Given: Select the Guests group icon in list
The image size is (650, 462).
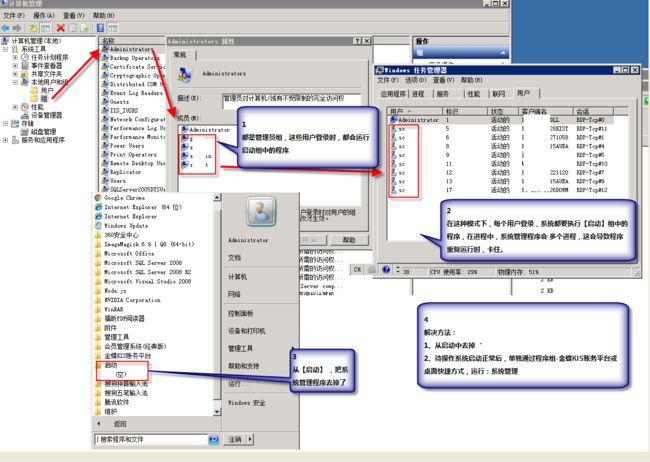Looking at the screenshot, I should click(105, 102).
